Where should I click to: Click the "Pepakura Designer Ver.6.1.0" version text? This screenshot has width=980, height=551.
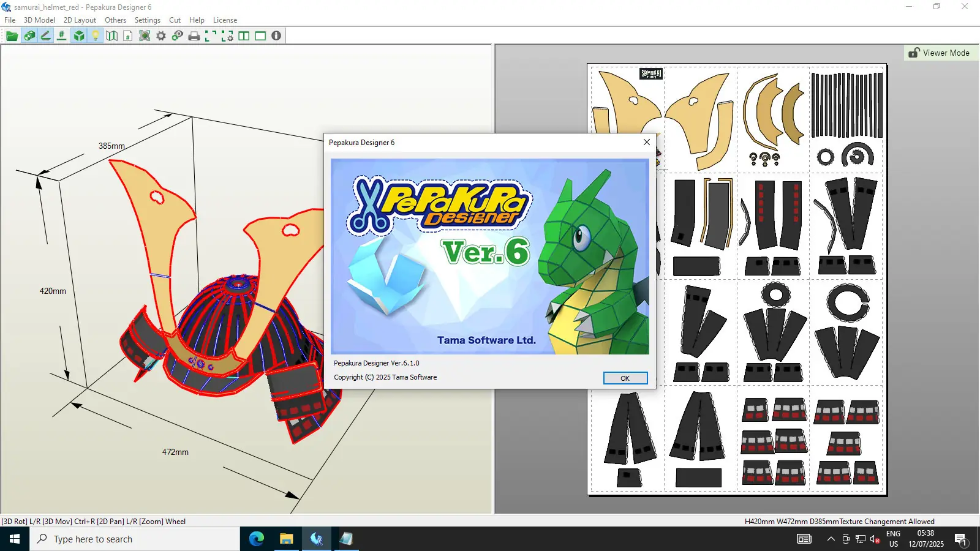click(x=377, y=363)
